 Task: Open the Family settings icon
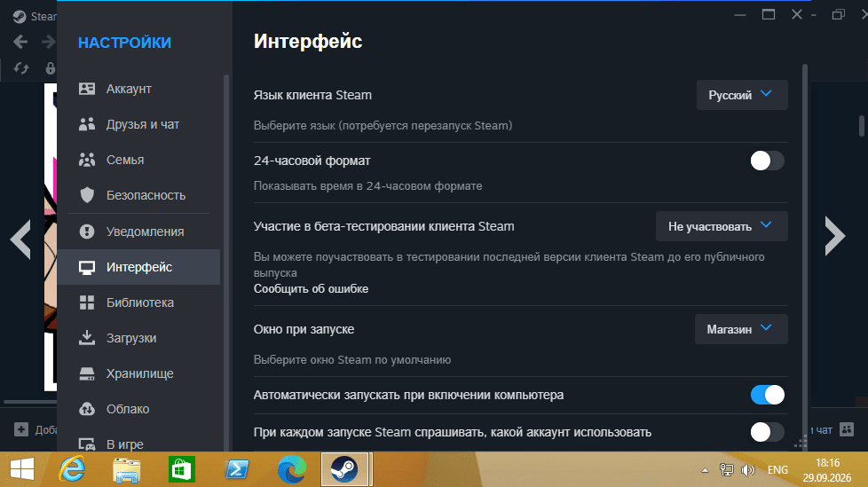click(87, 160)
